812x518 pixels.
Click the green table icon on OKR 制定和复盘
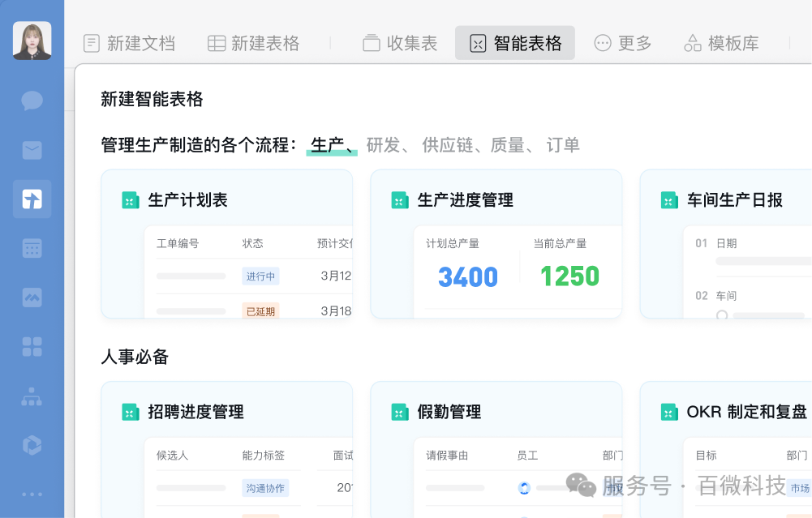point(669,412)
